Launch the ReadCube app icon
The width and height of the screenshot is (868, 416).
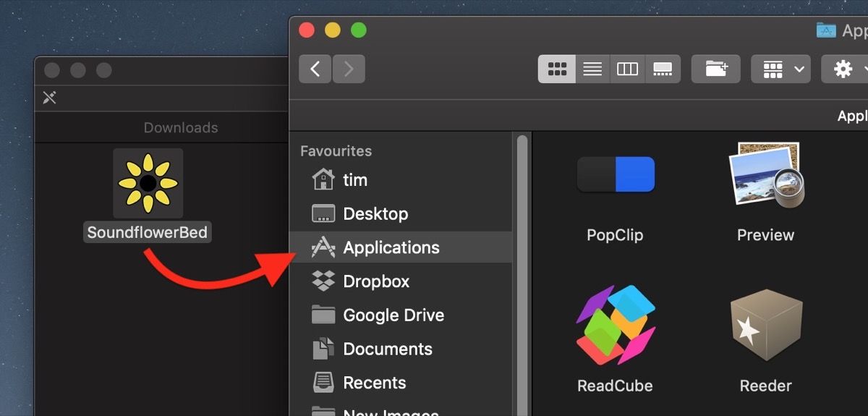pos(615,325)
